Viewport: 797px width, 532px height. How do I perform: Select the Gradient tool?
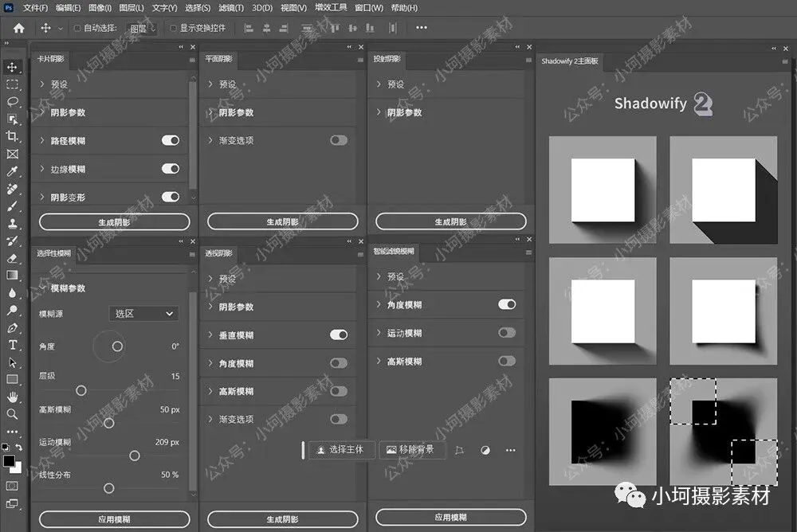pyautogui.click(x=12, y=276)
